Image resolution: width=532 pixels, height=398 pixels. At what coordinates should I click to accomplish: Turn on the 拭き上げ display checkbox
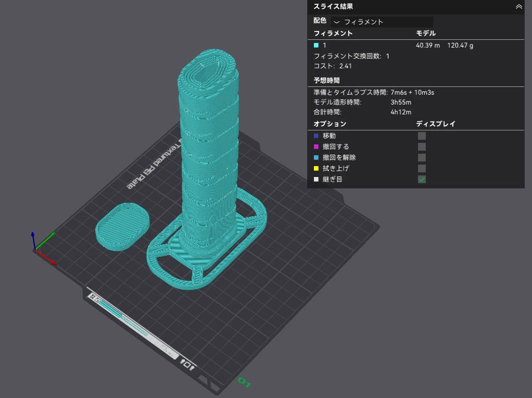(422, 169)
